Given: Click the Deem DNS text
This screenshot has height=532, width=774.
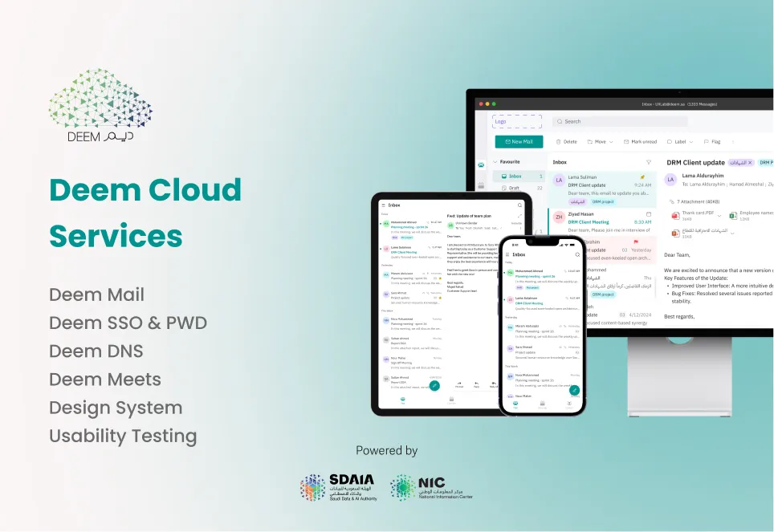Looking at the screenshot, I should [96, 351].
